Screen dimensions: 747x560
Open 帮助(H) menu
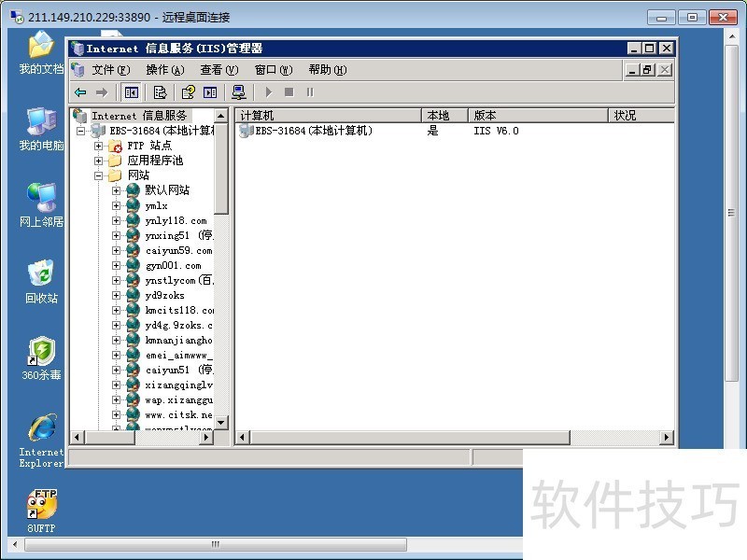point(328,70)
